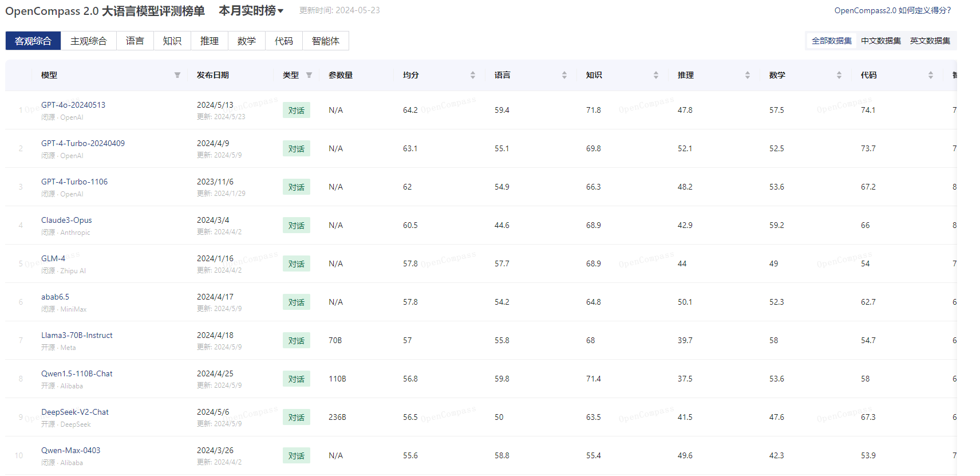Switch to 中文数据集 dataset filter
Screen dimensions: 980x476
[880, 41]
